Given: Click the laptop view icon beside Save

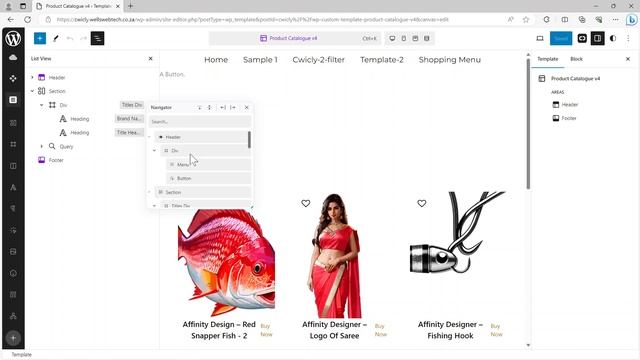Looking at the screenshot, I should [x=540, y=38].
